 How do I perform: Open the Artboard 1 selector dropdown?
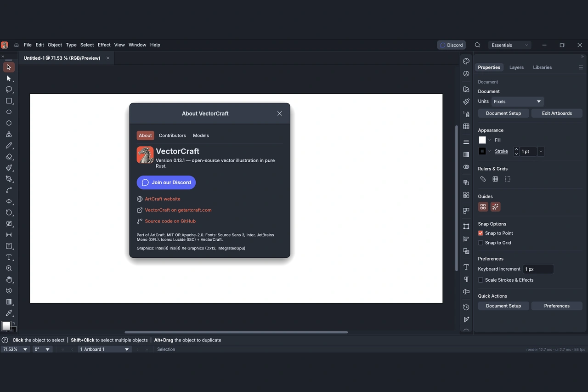click(105, 349)
